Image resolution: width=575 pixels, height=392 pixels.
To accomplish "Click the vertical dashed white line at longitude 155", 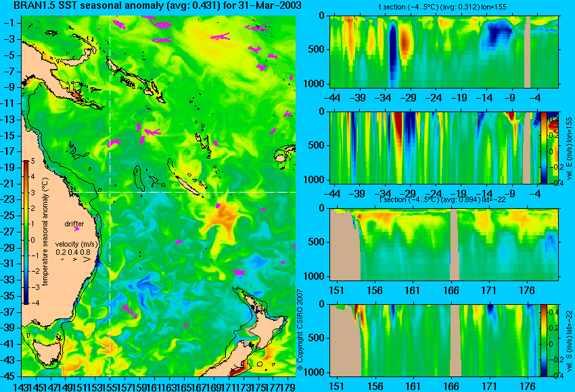I will (x=110, y=196).
